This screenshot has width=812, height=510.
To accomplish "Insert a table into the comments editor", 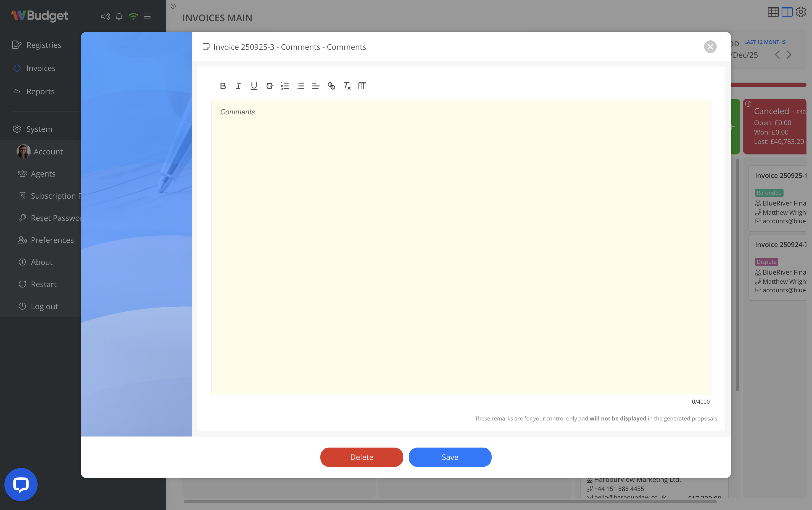I will tap(362, 86).
